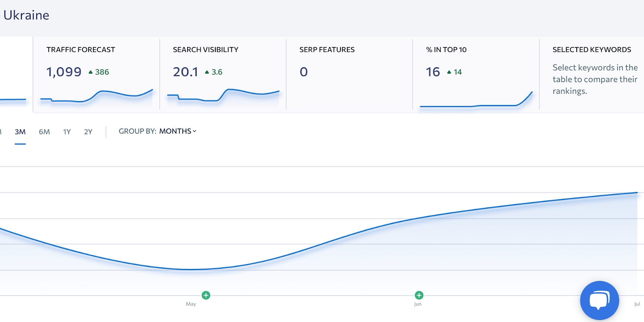Click the Search Visibility increase indicator 3.6
The height and width of the screenshot is (322, 644).
click(214, 72)
